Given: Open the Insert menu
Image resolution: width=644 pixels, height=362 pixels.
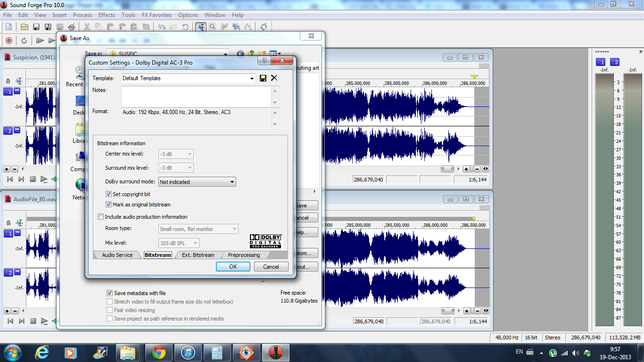Looking at the screenshot, I should coord(59,15).
